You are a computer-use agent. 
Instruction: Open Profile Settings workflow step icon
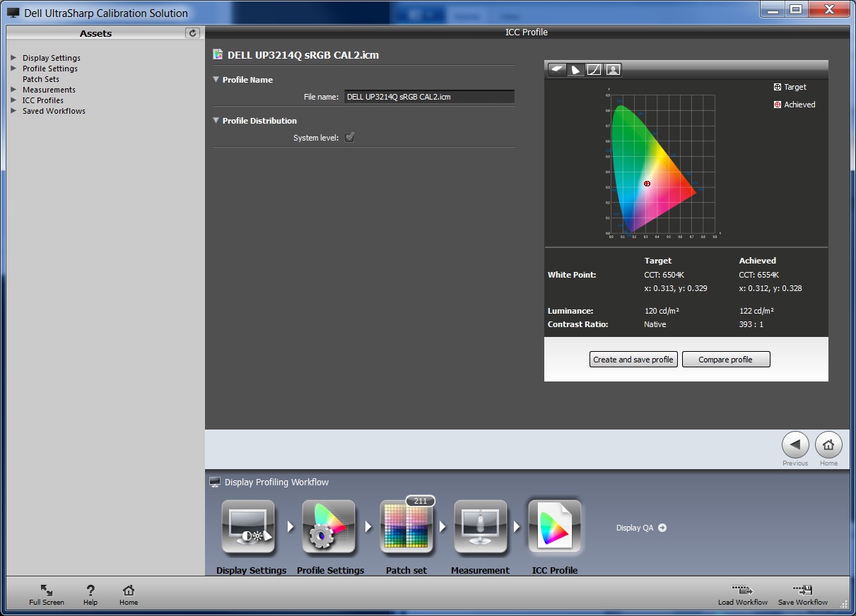point(329,527)
